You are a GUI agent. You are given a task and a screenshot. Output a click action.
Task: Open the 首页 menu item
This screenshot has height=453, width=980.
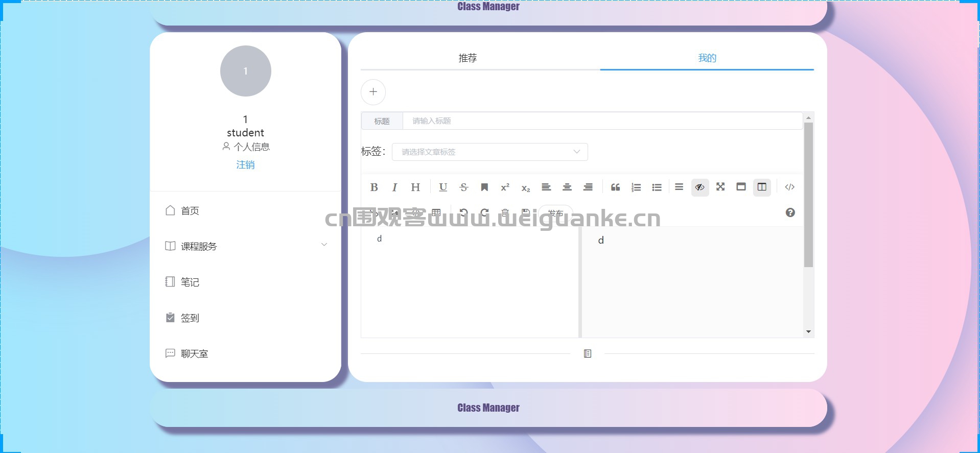click(245, 210)
